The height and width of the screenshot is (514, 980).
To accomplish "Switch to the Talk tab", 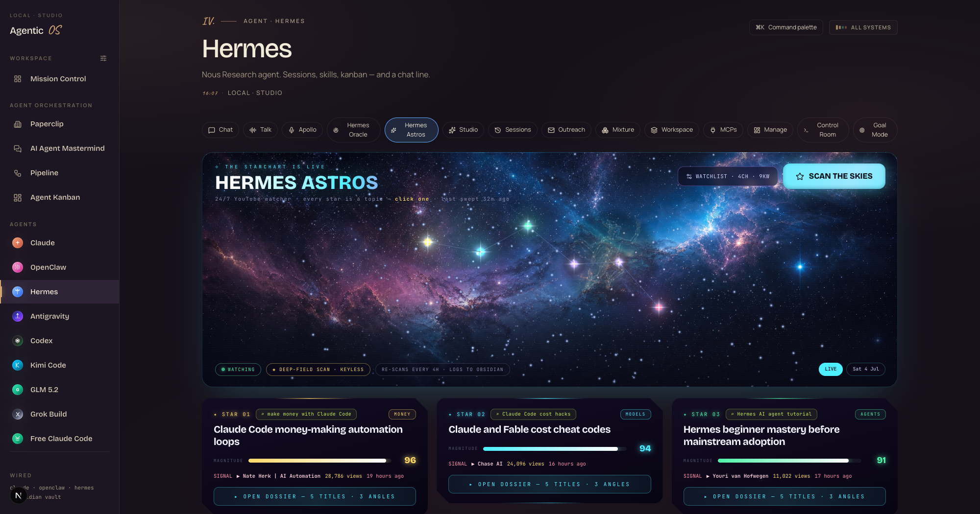I will [x=261, y=130].
